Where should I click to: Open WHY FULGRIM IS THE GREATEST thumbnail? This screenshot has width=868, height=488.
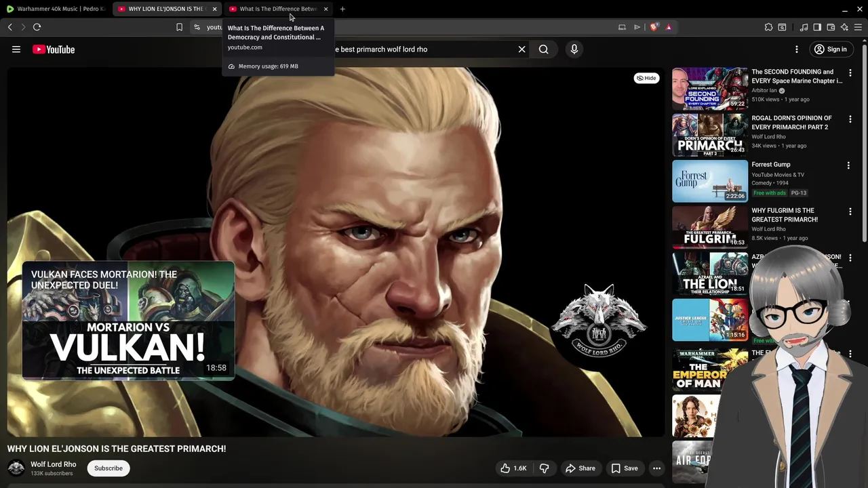(x=710, y=227)
